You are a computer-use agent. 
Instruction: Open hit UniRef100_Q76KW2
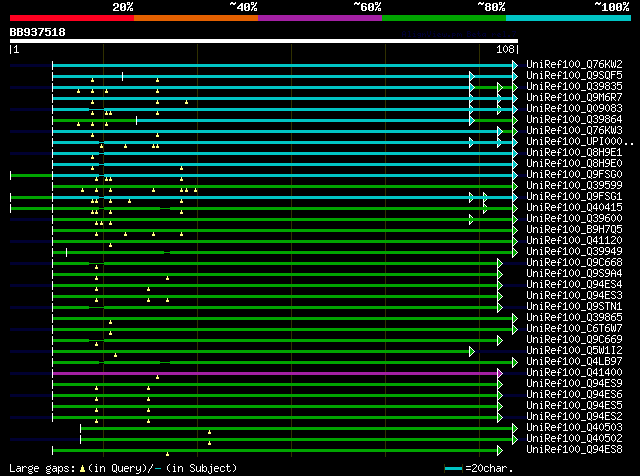click(x=574, y=65)
